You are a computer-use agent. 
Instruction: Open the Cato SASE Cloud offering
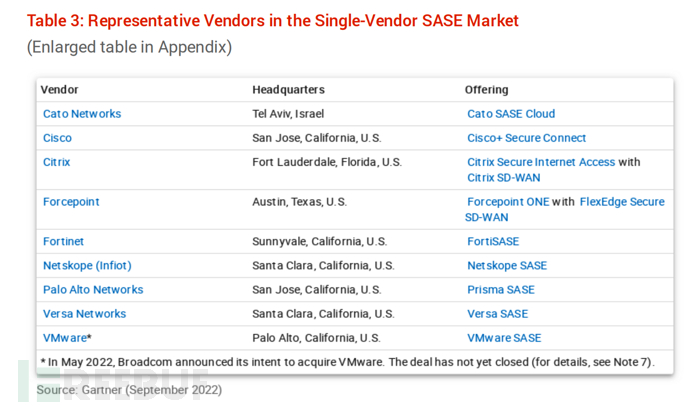(511, 114)
